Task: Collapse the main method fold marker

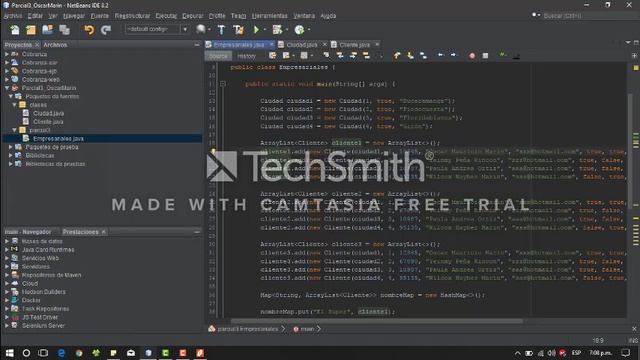Action: pos(222,84)
